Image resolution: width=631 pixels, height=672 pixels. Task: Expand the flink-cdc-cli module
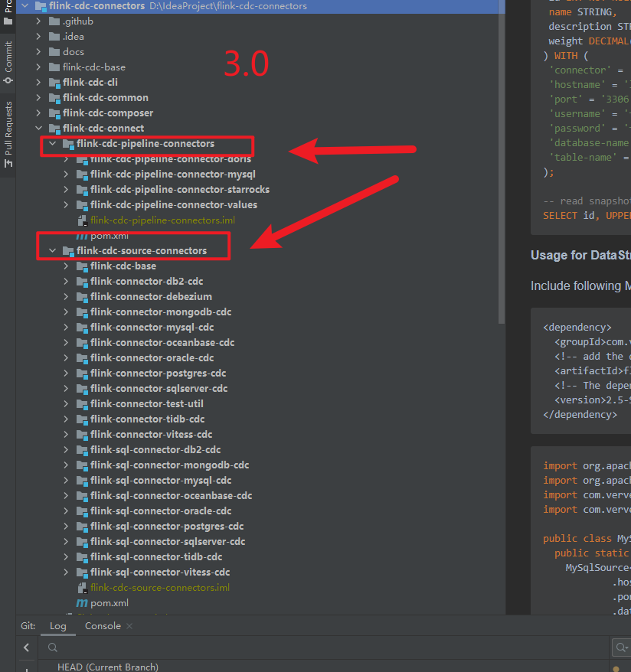38,83
